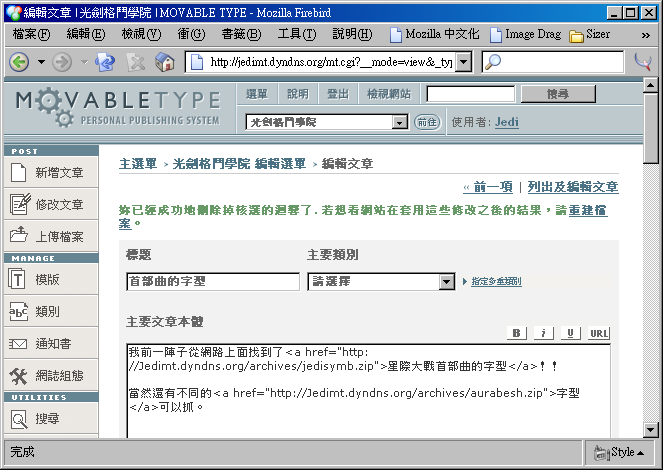Open the 光劍格鬥學院 blog selector dropdown

(x=327, y=122)
